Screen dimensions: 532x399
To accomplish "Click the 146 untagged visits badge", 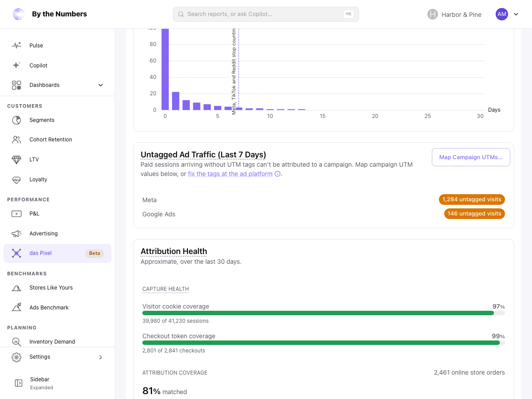I will click(474, 214).
